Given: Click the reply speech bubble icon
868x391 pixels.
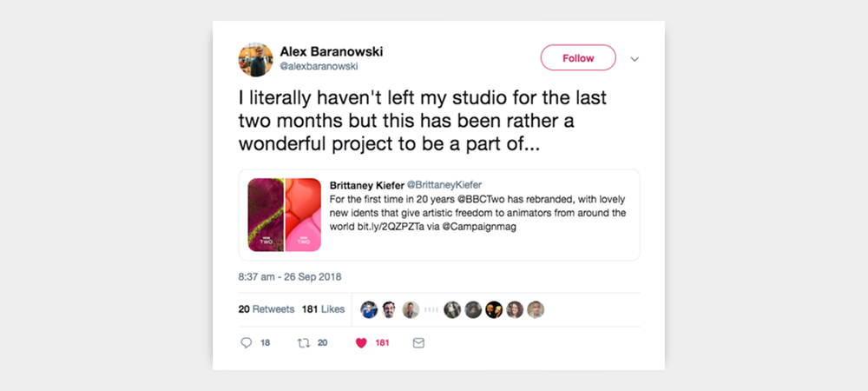Looking at the screenshot, I should (247, 343).
